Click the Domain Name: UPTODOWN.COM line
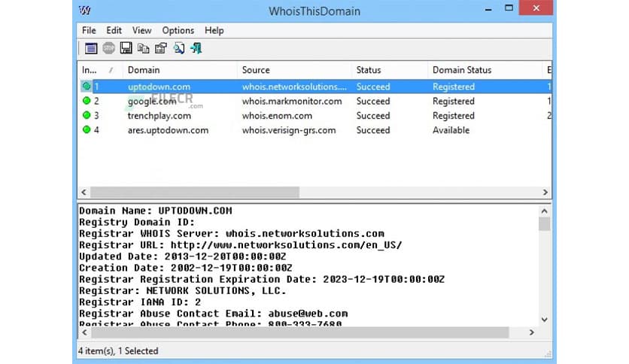 coord(155,211)
